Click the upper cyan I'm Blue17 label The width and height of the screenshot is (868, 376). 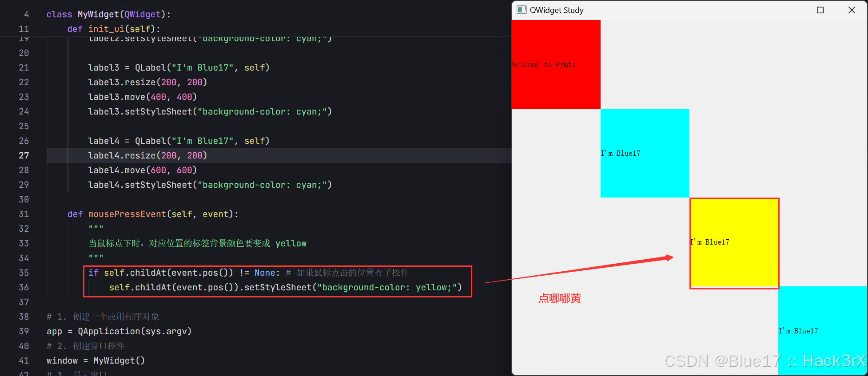coord(644,153)
